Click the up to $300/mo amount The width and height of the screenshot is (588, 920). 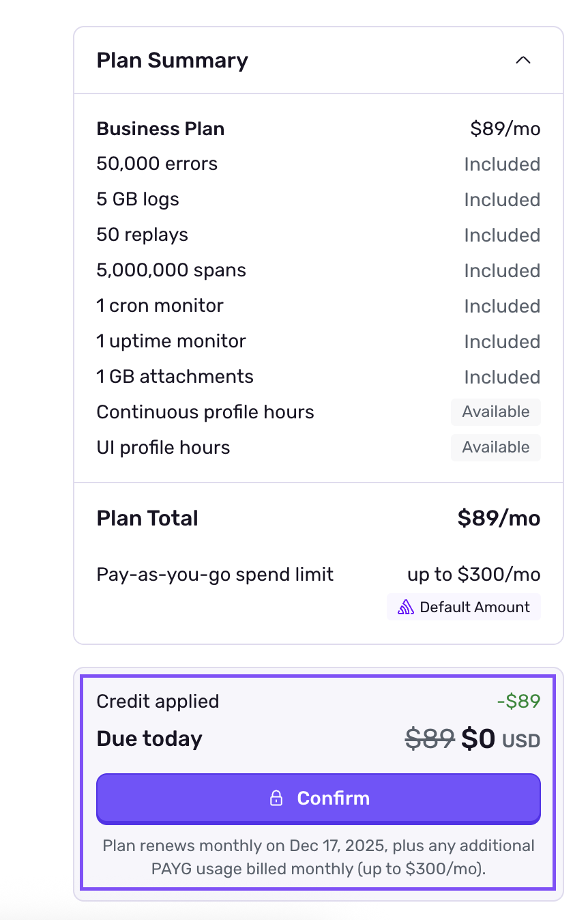pyautogui.click(x=473, y=575)
